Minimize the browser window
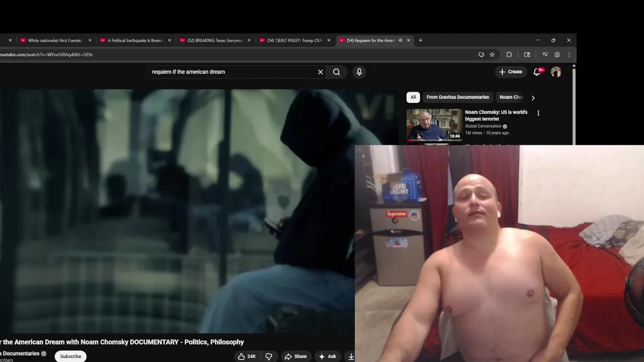The image size is (644, 362). pos(538,40)
